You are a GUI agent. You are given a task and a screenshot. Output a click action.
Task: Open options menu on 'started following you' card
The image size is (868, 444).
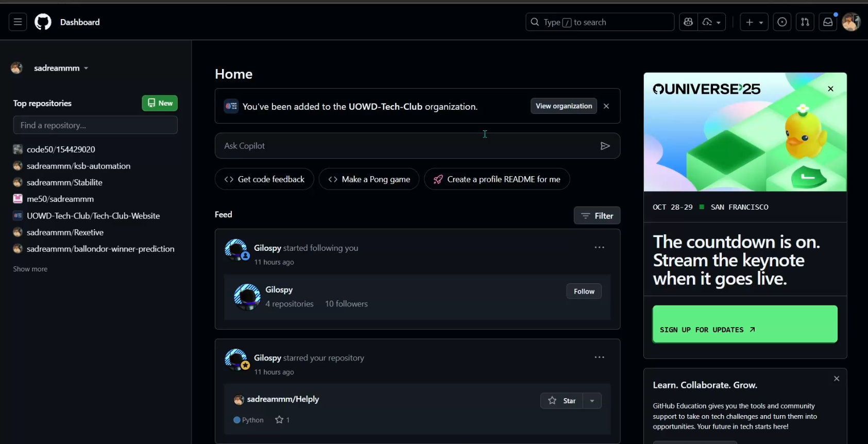point(600,247)
